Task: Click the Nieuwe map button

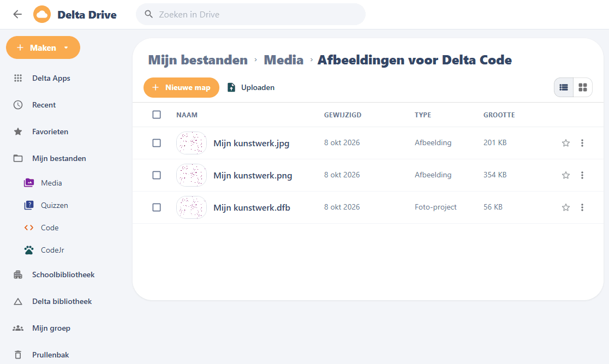Action: (x=181, y=87)
